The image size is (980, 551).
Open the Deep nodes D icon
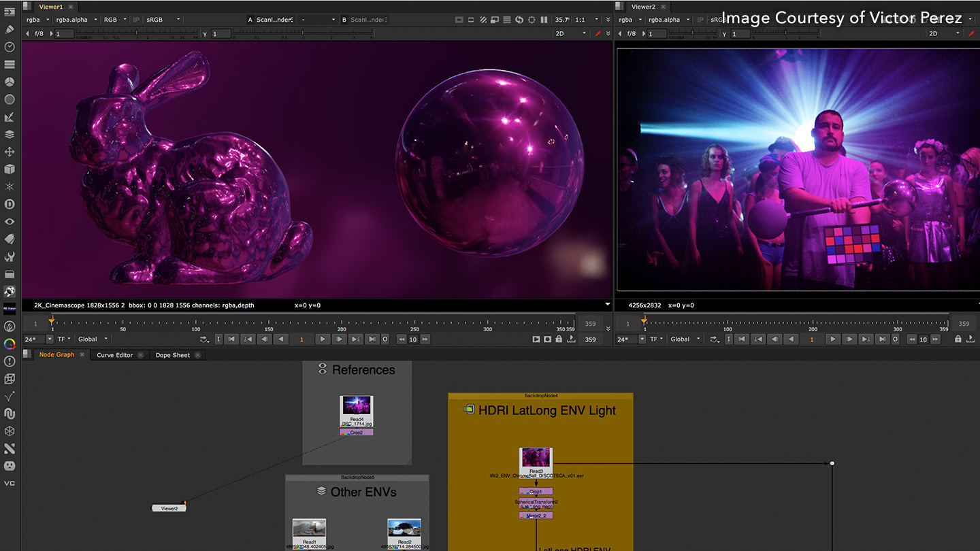tap(10, 204)
